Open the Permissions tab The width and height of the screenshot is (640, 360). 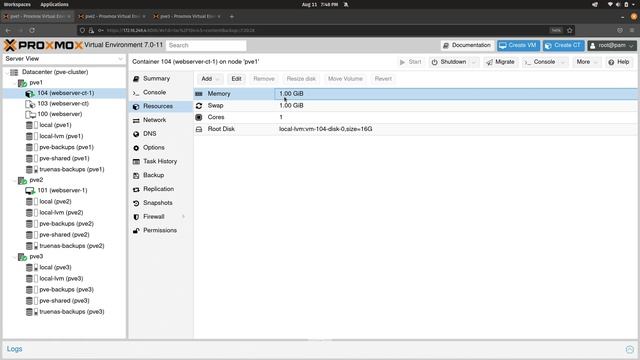(x=160, y=231)
